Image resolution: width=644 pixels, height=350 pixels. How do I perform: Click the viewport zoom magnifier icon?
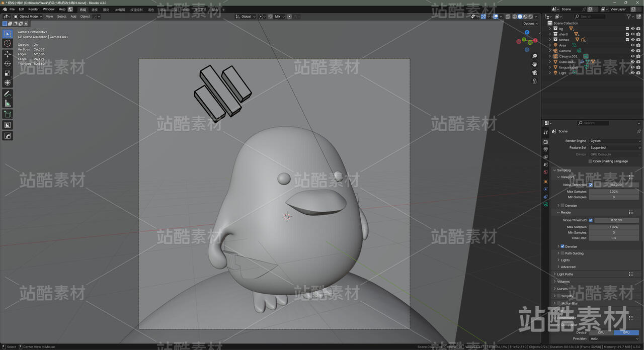click(534, 56)
